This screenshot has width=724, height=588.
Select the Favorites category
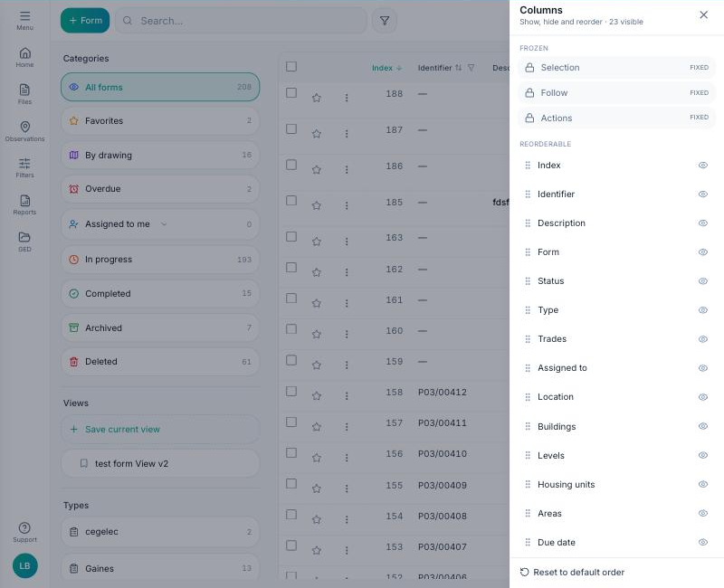coord(160,121)
